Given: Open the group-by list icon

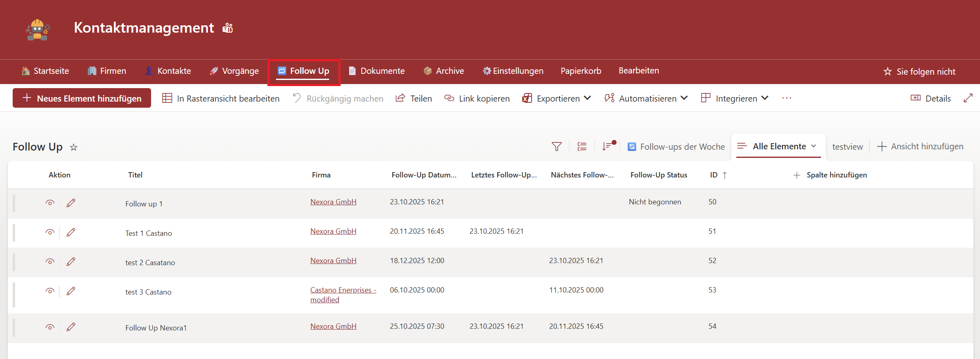Looking at the screenshot, I should 582,146.
